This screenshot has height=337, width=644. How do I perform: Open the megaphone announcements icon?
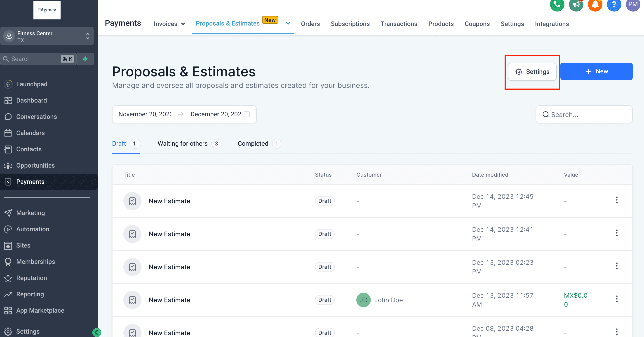pos(576,5)
